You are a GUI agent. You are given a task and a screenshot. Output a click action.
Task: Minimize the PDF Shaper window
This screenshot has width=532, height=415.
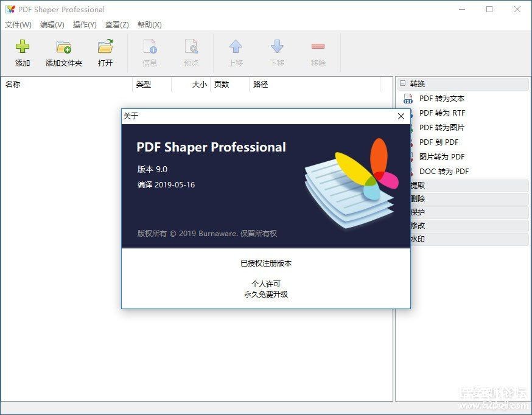462,9
